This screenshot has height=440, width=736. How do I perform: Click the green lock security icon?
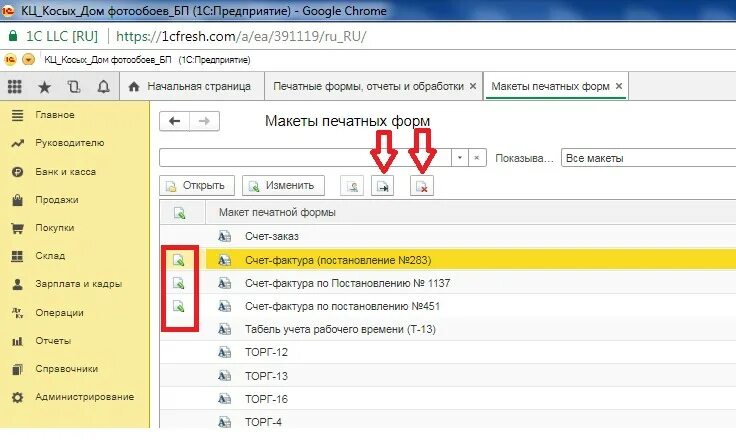coord(13,36)
